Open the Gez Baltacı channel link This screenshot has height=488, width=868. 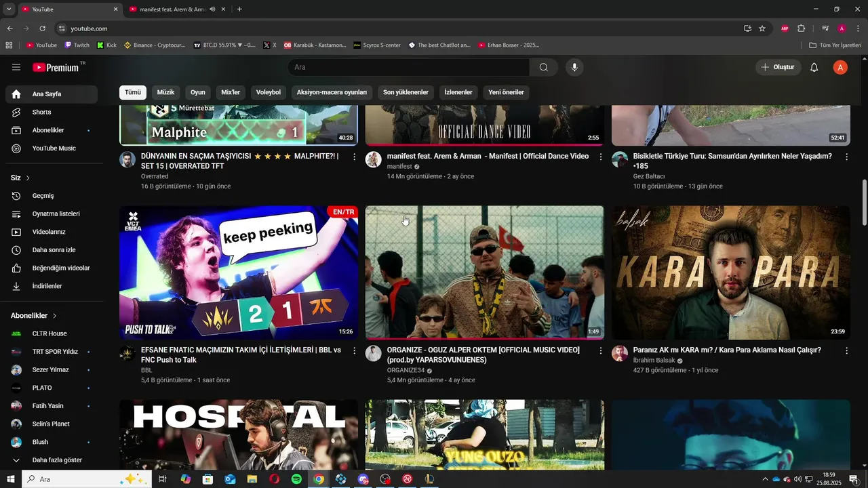[649, 176]
